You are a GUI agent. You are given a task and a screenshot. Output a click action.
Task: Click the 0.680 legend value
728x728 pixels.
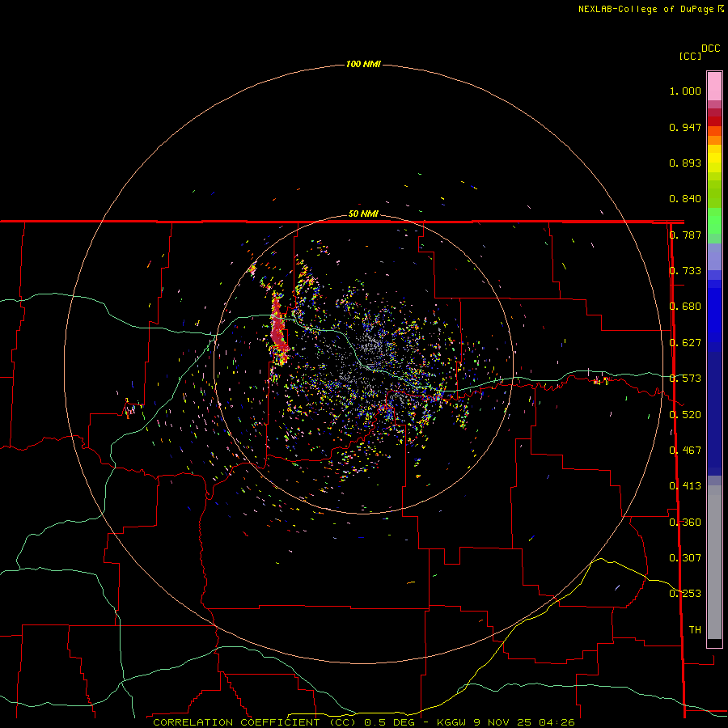(685, 307)
